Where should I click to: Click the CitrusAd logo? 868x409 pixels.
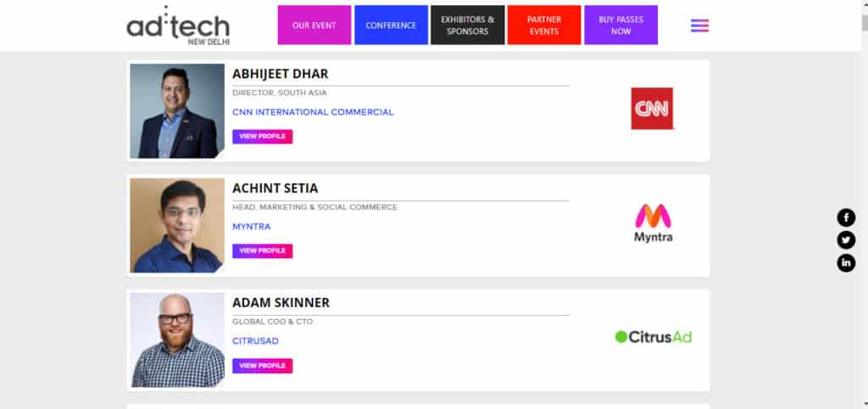pos(654,336)
